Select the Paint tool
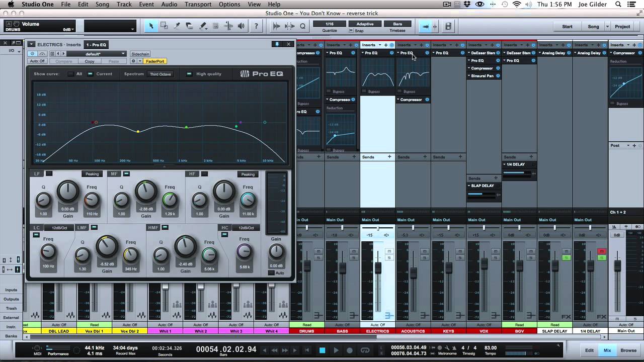This screenshot has height=362, width=644. [x=203, y=26]
